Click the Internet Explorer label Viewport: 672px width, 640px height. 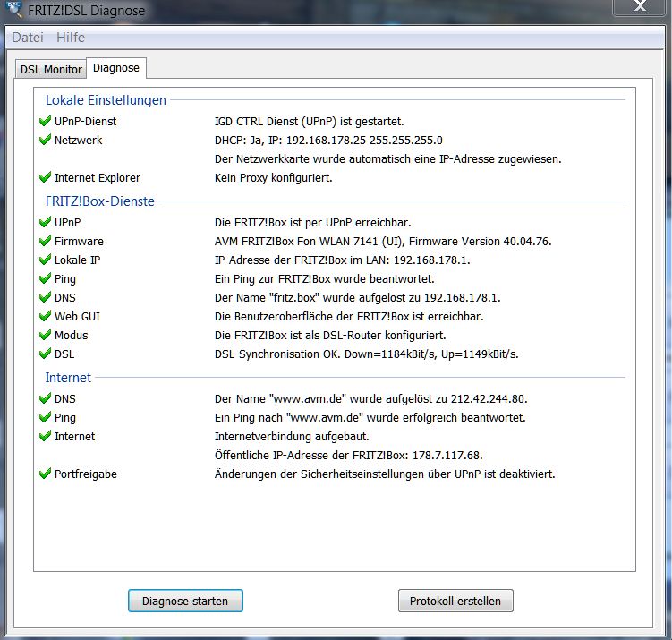[98, 178]
